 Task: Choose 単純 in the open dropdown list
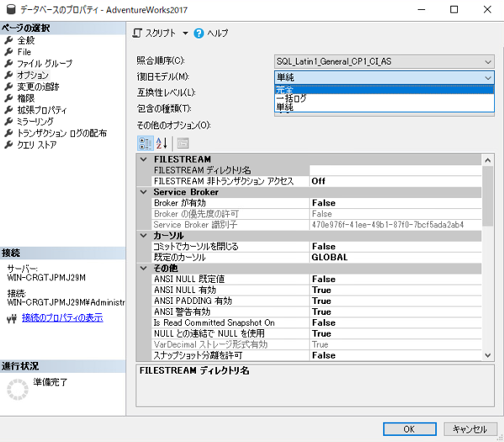point(385,107)
